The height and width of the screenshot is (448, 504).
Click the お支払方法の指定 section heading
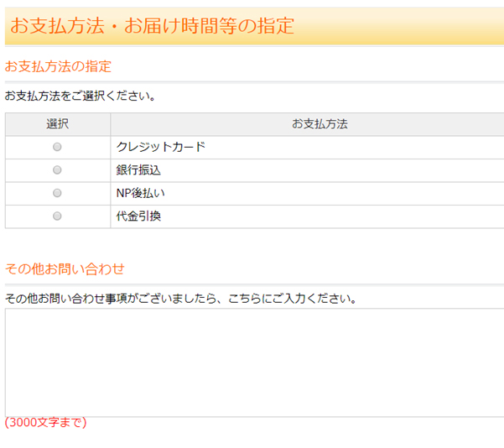pos(58,66)
